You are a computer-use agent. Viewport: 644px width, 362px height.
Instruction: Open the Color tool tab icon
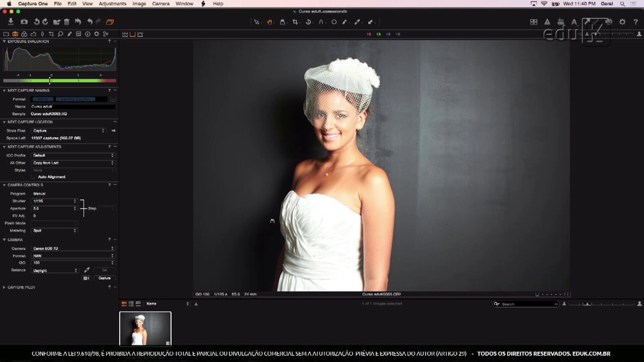pyautogui.click(x=24, y=34)
